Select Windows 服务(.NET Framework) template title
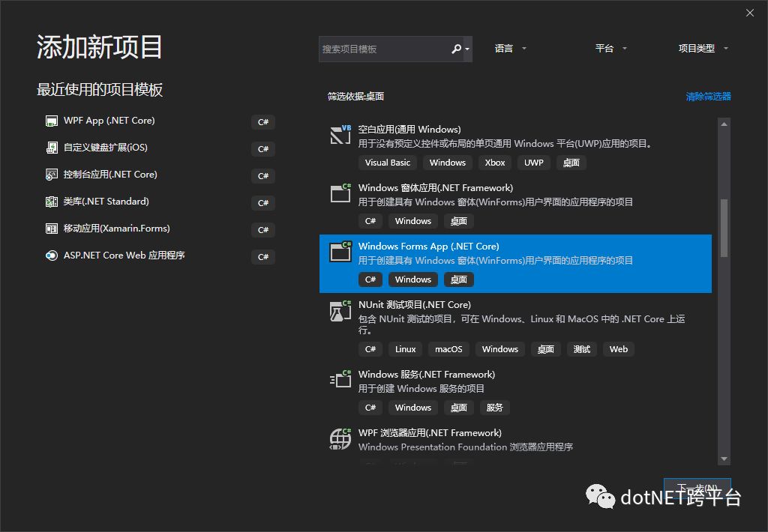Image resolution: width=768 pixels, height=532 pixels. coord(427,375)
